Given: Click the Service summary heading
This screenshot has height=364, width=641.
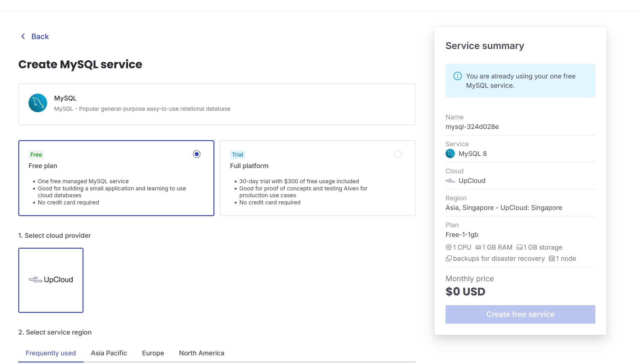Looking at the screenshot, I should coord(485,46).
